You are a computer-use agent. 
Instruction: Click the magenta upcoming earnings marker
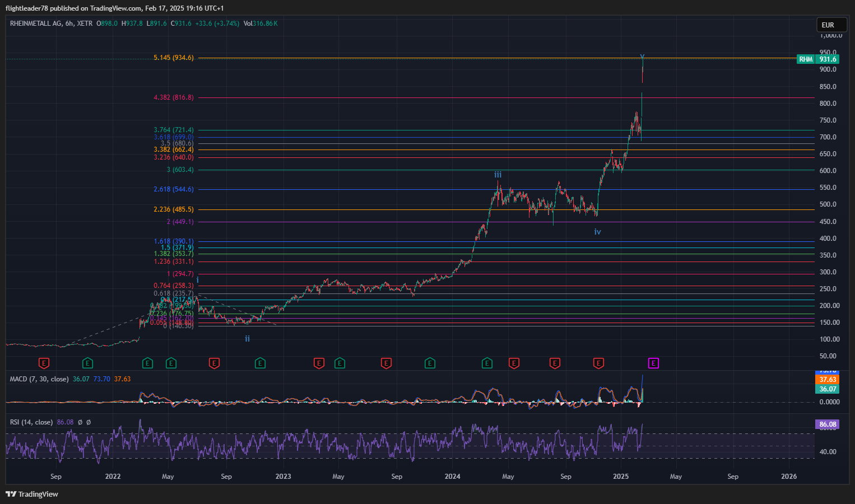(x=653, y=363)
